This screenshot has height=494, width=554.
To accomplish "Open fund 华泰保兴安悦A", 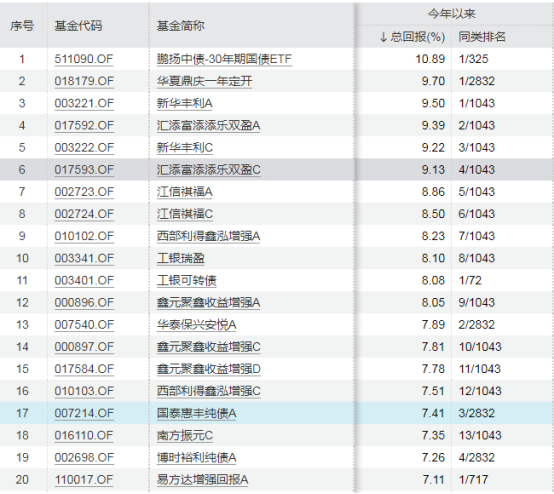I will pyautogui.click(x=196, y=324).
